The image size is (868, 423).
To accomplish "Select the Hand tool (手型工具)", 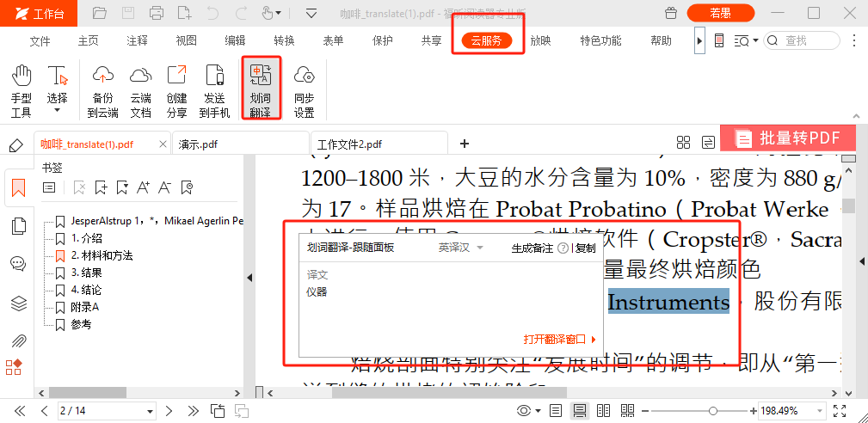I will [22, 90].
